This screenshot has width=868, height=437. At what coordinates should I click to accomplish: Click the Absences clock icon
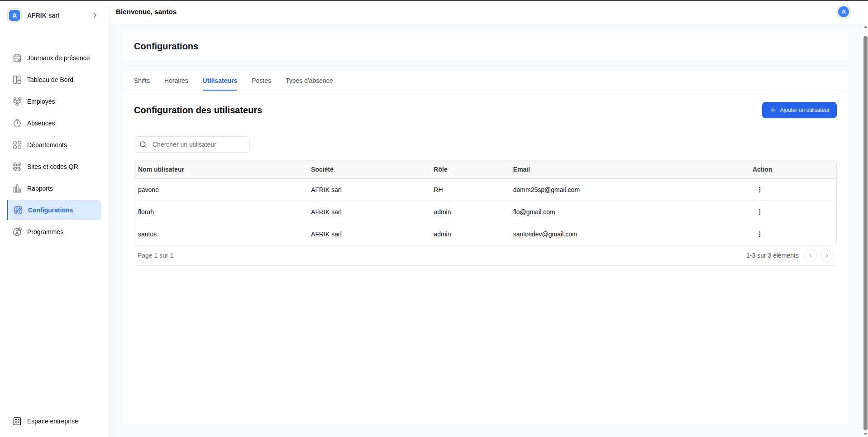coord(17,123)
